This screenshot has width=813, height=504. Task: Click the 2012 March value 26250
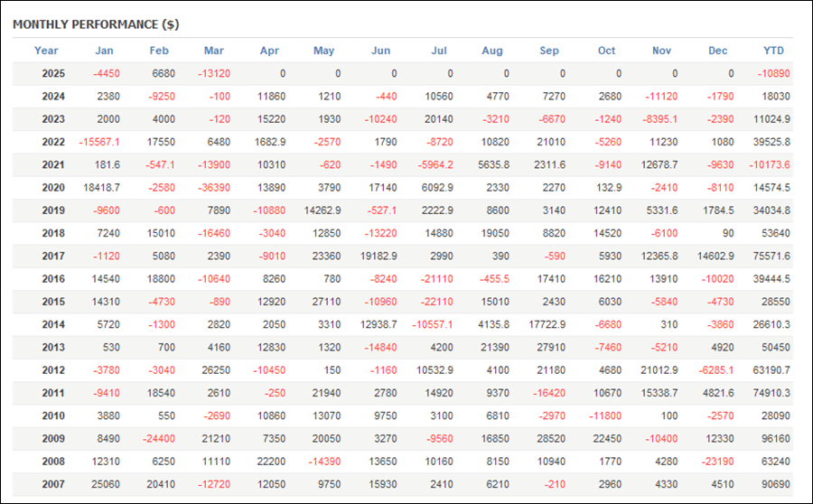click(x=216, y=370)
